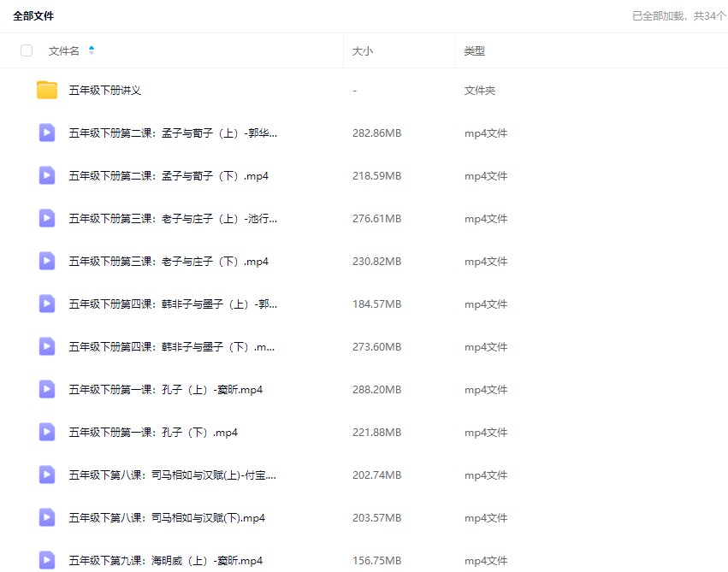Viewport: 728px width, 572px height.
Task: Click the mp4文件 type in 282.86MB row
Action: point(486,133)
